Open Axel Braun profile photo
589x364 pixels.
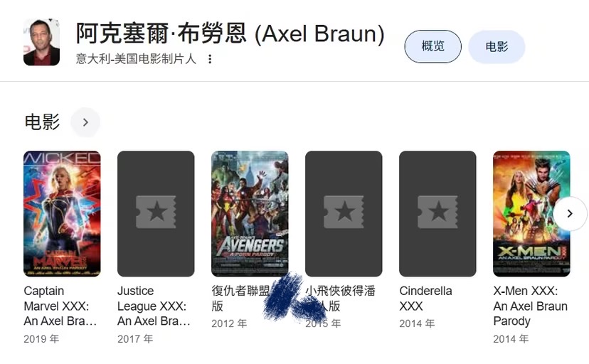pyautogui.click(x=41, y=42)
